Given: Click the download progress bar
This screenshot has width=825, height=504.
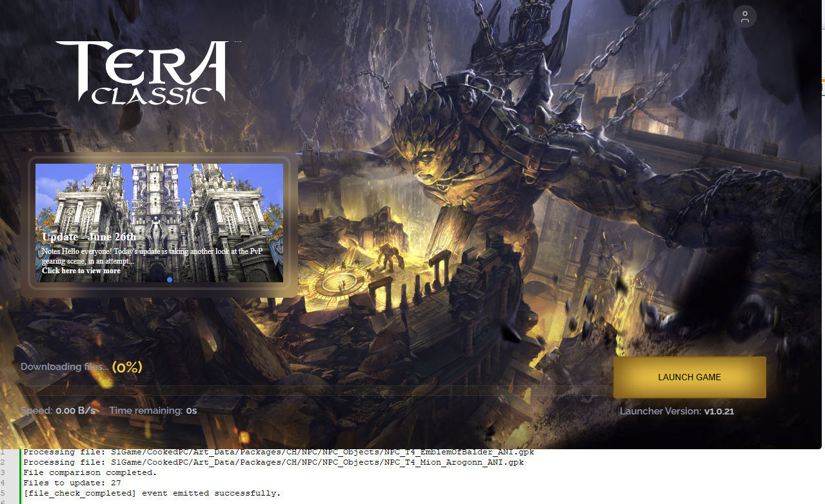Looking at the screenshot, I should pos(312,390).
